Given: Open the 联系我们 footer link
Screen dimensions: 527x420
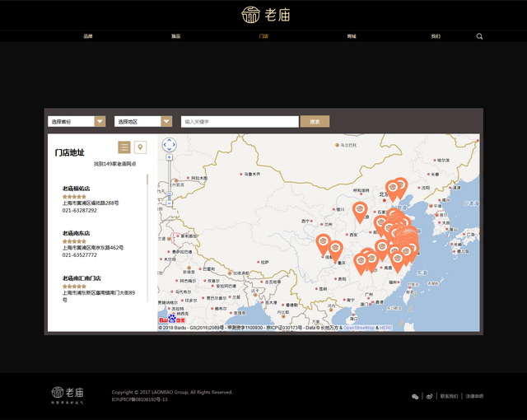Looking at the screenshot, I should pos(450,396).
